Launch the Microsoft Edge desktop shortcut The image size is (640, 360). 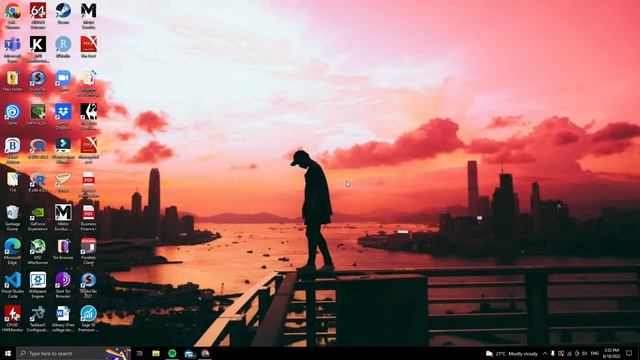click(12, 251)
